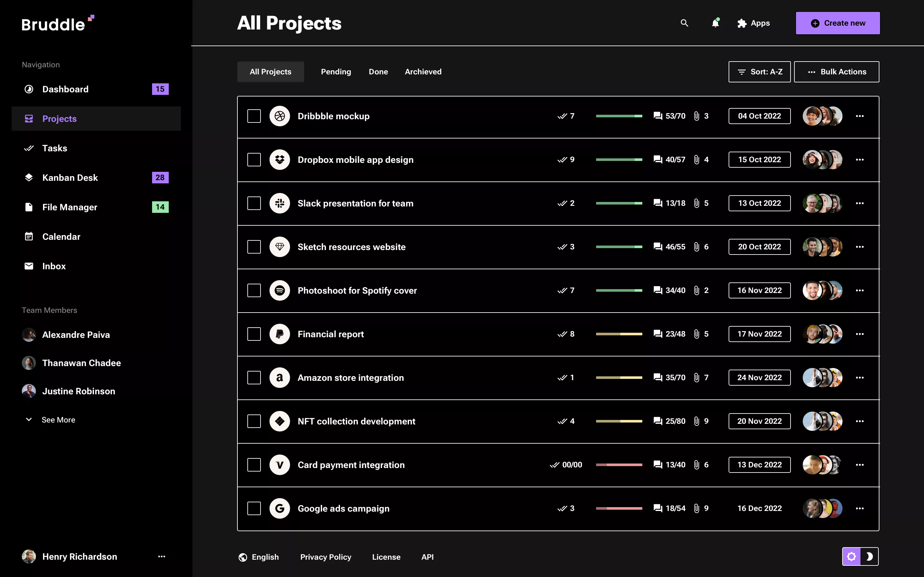This screenshot has width=924, height=577.
Task: Click the Dribbble project logo icon
Action: point(280,116)
